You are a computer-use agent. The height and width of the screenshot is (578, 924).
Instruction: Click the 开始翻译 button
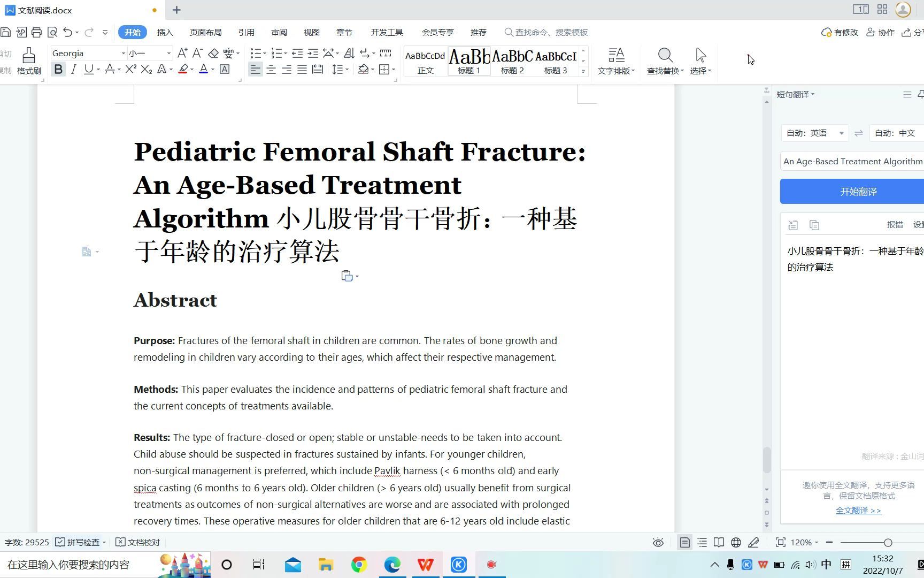tap(852, 192)
